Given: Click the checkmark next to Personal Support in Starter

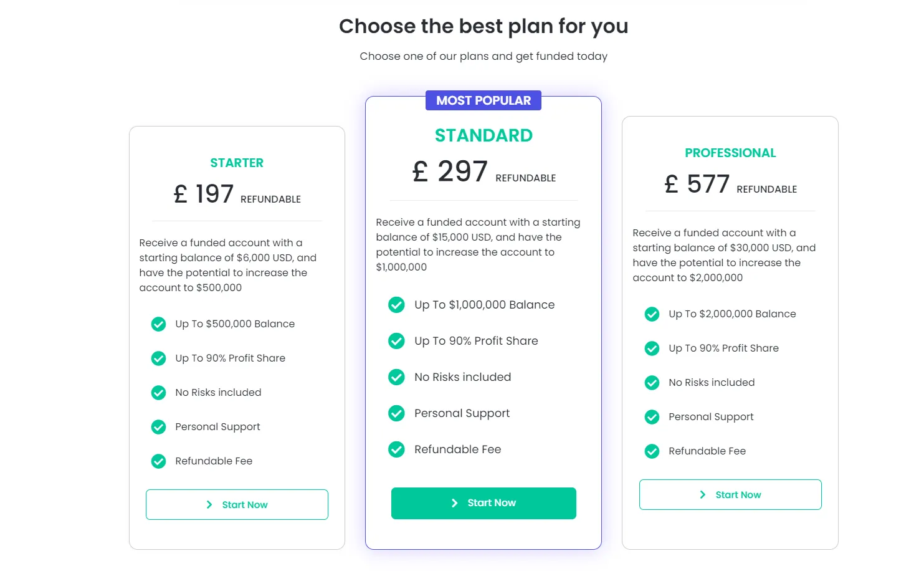Looking at the screenshot, I should pos(158,426).
